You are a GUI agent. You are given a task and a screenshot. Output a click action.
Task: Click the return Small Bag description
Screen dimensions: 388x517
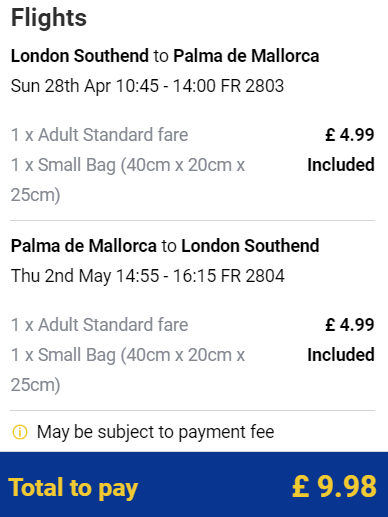[128, 370]
